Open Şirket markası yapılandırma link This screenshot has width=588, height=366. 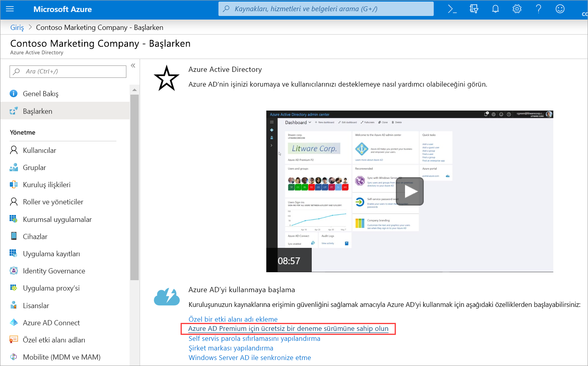(231, 348)
